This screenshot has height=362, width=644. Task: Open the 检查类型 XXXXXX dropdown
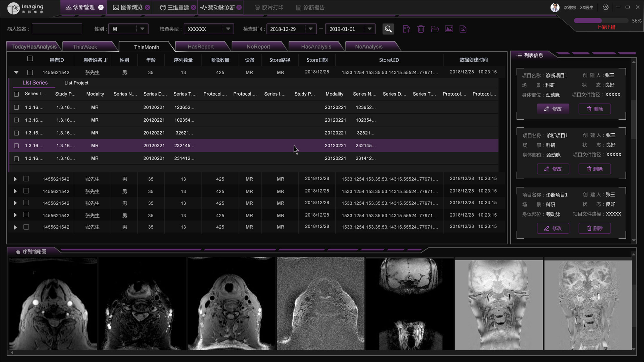tap(228, 29)
